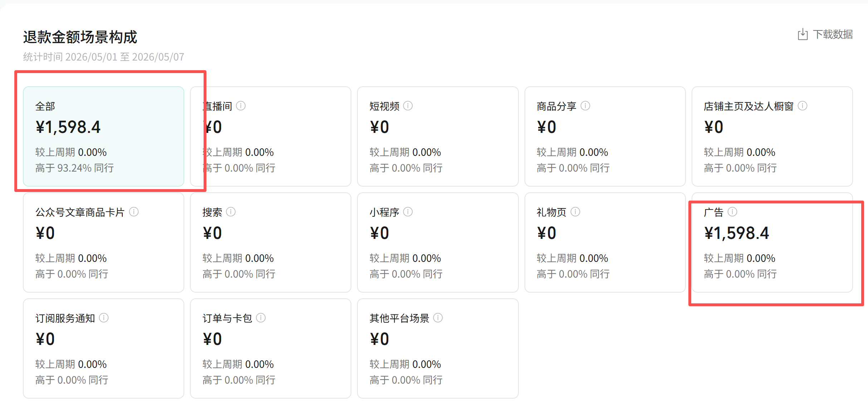Click info icon beside 订阅服务通知

point(104,318)
